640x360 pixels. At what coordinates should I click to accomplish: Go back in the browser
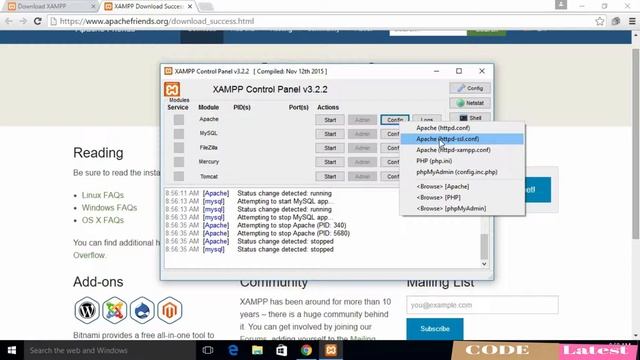(x=9, y=21)
